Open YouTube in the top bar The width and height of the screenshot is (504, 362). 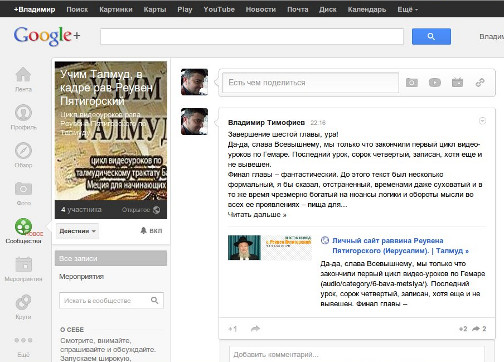coord(219,9)
